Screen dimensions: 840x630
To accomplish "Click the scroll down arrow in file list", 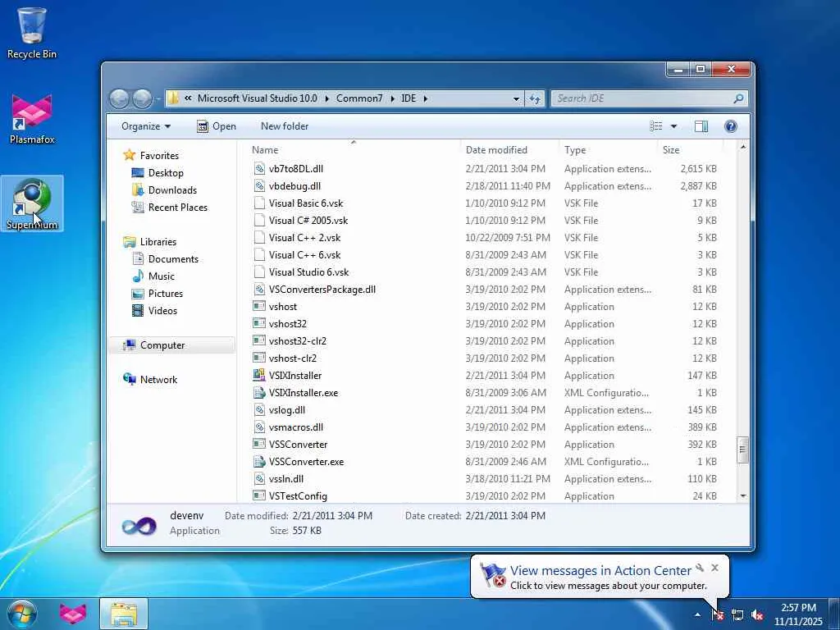I will tap(742, 496).
